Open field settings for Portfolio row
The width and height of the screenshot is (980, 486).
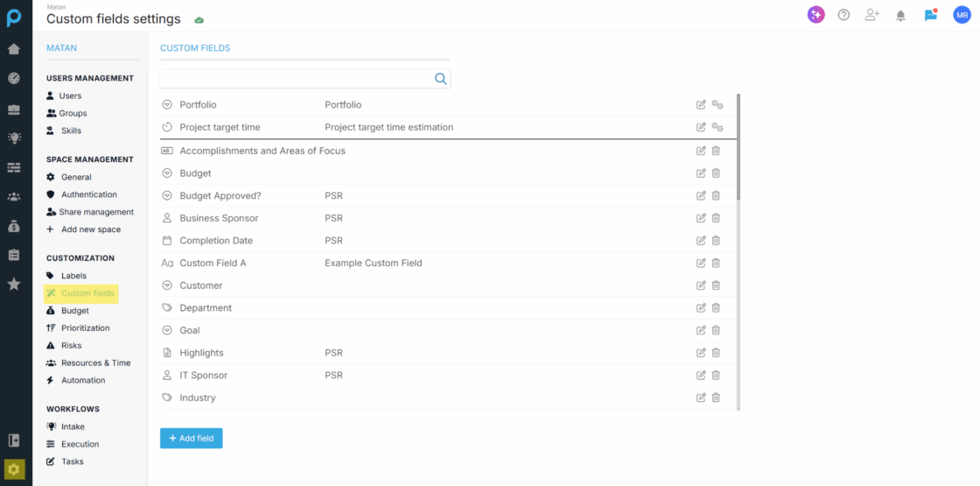[717, 105]
